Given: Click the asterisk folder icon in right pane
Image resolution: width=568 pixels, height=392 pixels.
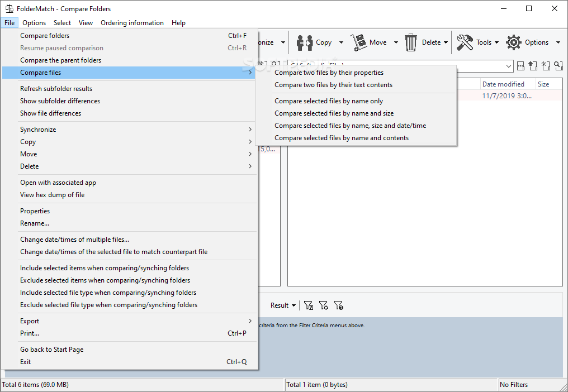Looking at the screenshot, I should click(x=546, y=66).
